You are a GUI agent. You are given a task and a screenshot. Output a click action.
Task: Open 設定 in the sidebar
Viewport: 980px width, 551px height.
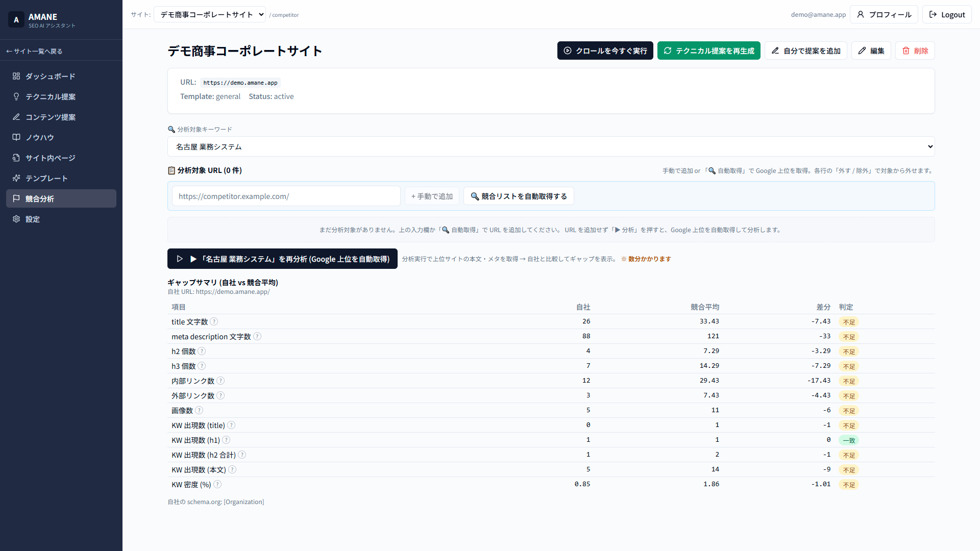[x=61, y=219]
